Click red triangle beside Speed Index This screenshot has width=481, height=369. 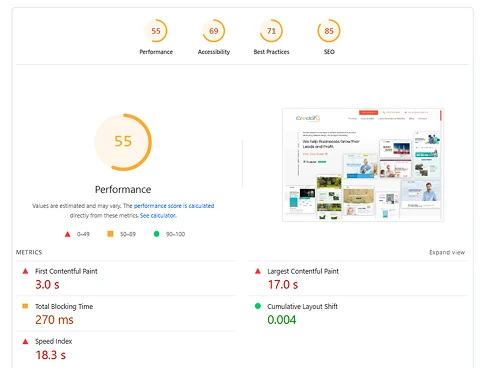[25, 341]
